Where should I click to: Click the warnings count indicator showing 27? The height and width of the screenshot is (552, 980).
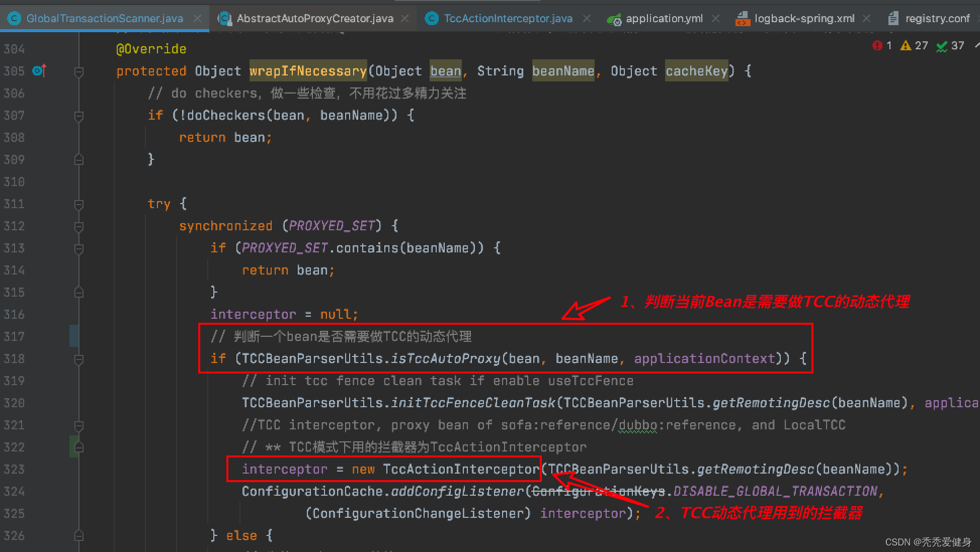point(914,46)
